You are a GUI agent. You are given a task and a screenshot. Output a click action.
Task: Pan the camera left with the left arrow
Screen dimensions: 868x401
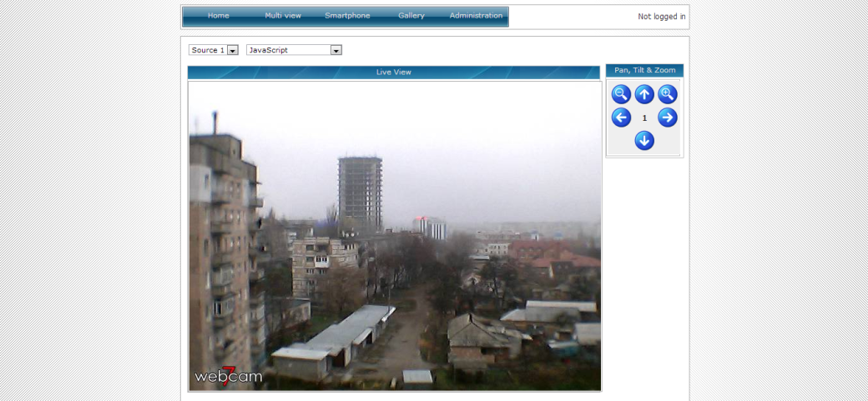[x=621, y=118]
